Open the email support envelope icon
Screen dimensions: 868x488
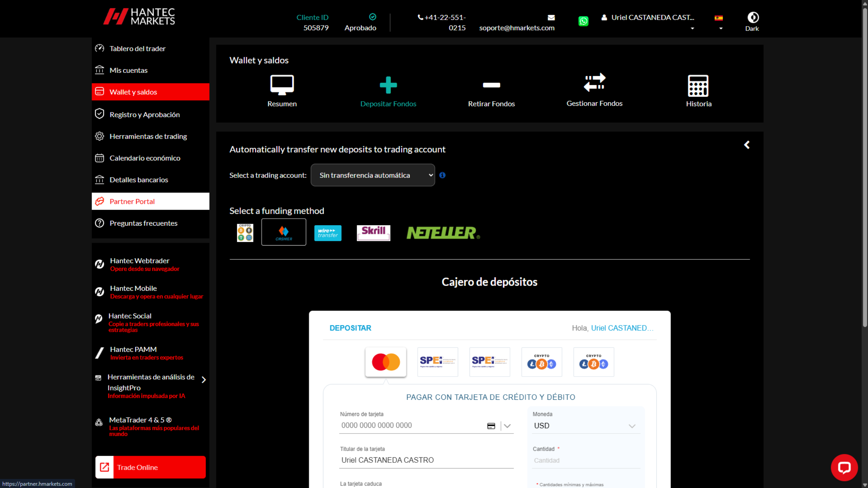551,17
